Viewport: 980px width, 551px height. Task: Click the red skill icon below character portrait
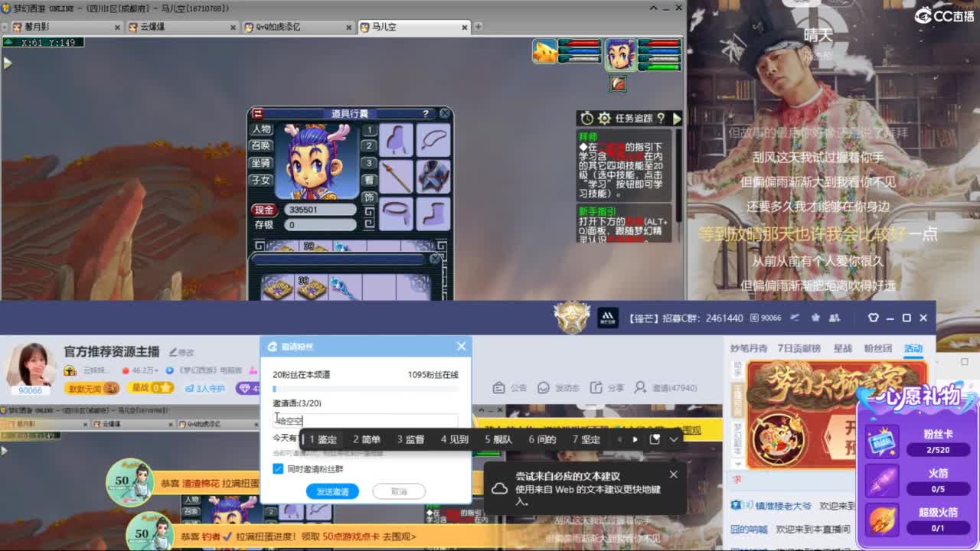click(x=618, y=83)
